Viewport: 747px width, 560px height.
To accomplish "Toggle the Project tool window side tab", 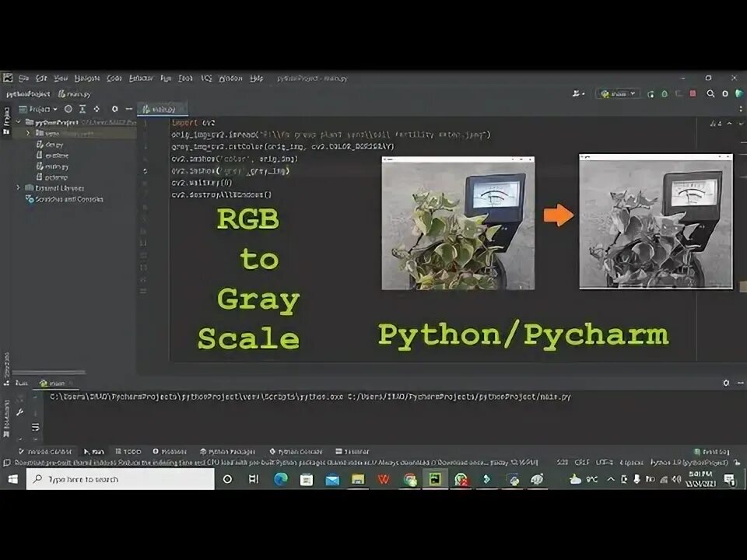I will tap(6, 121).
